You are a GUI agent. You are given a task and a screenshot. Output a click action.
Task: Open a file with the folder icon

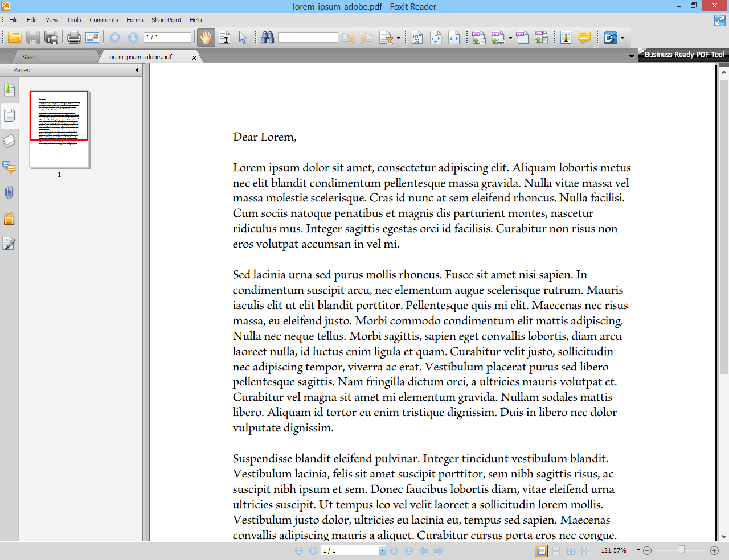pos(15,38)
